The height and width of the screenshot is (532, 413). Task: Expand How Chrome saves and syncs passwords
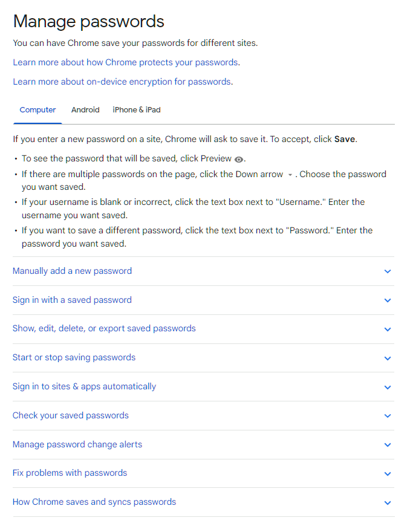click(x=94, y=502)
